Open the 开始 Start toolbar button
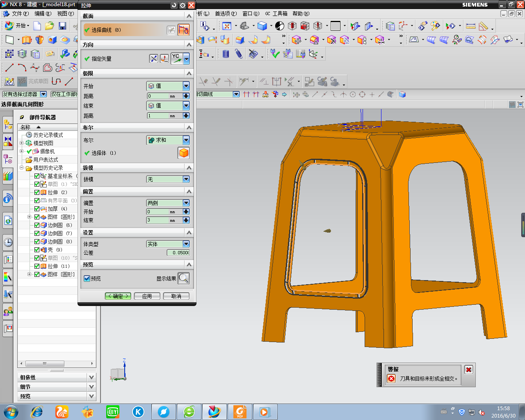The image size is (525, 420). coord(17,26)
